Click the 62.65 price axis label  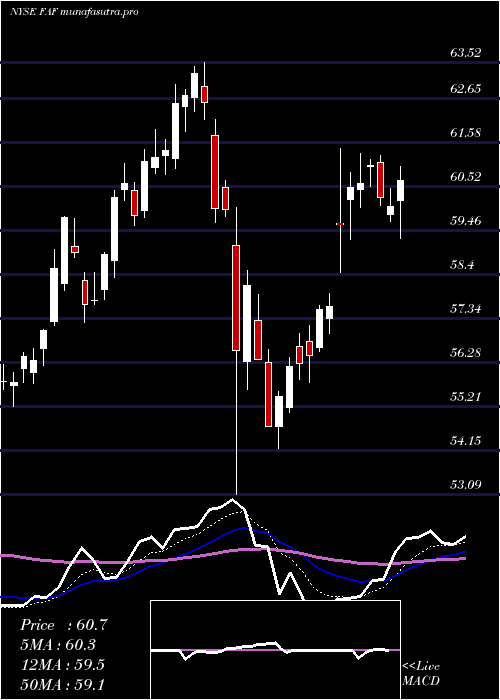click(x=466, y=88)
